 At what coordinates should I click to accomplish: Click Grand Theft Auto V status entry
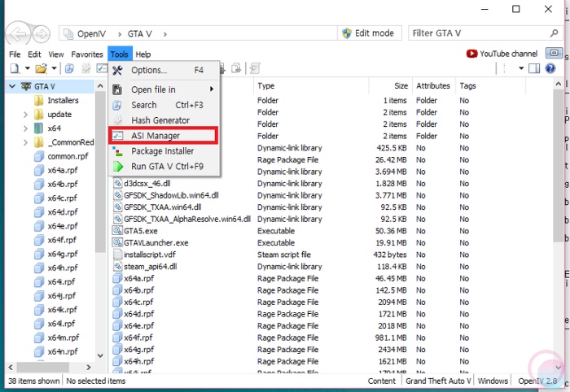pos(438,381)
